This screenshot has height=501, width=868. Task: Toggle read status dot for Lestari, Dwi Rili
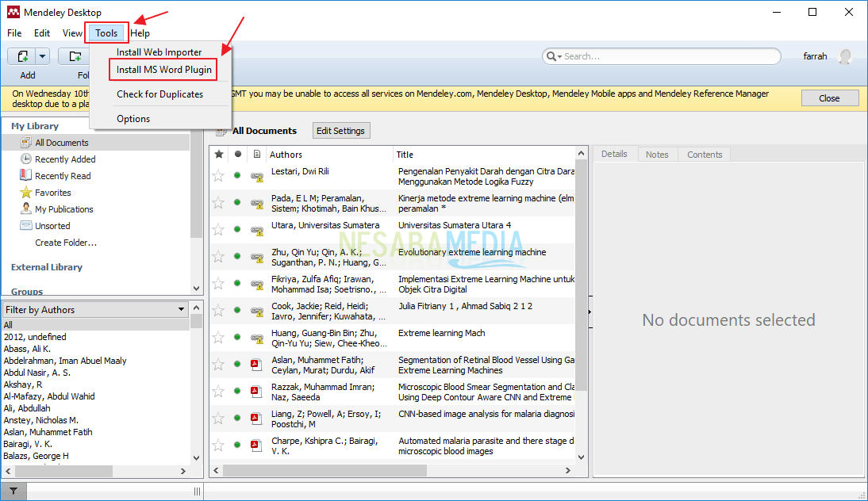click(x=237, y=175)
